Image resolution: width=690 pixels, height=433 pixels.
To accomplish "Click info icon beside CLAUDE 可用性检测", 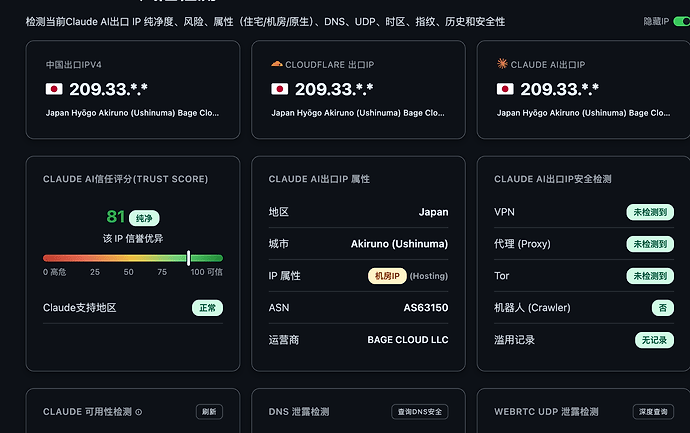I will tap(139, 412).
